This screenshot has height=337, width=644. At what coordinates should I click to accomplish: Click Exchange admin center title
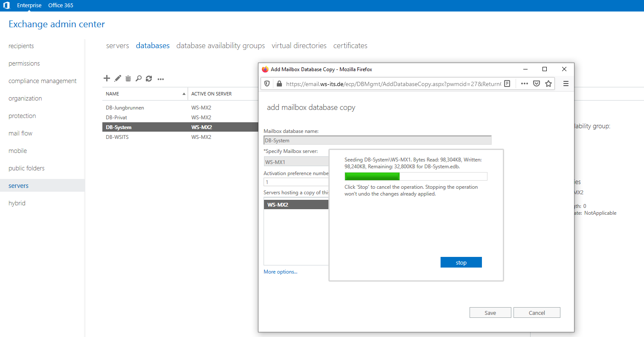pyautogui.click(x=57, y=24)
